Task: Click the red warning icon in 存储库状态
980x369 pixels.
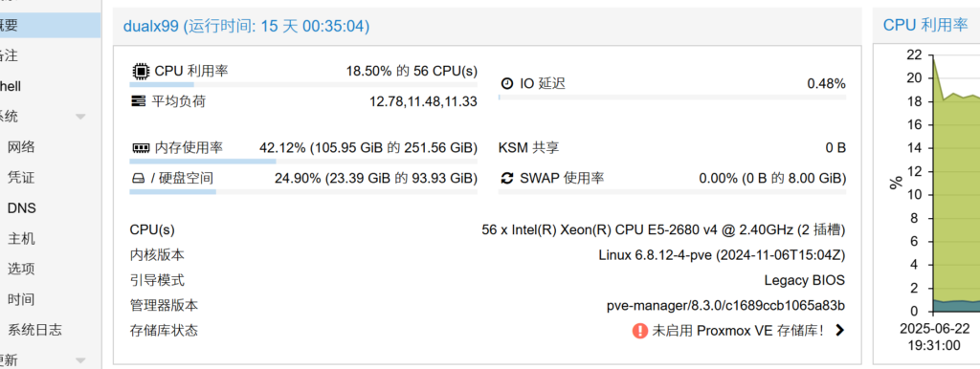Action: point(639,331)
